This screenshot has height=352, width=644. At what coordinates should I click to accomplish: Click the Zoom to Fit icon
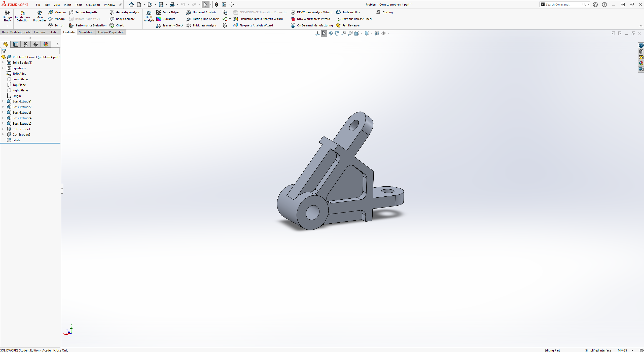343,33
